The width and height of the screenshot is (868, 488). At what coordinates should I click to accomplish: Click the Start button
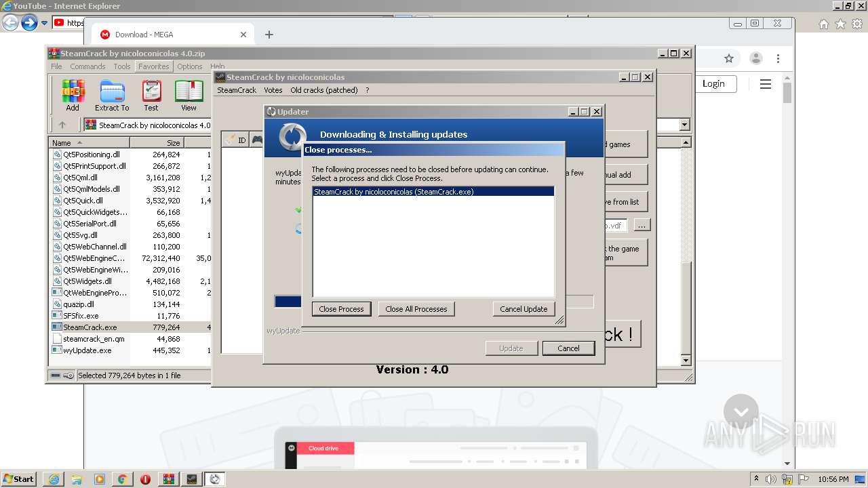point(19,479)
